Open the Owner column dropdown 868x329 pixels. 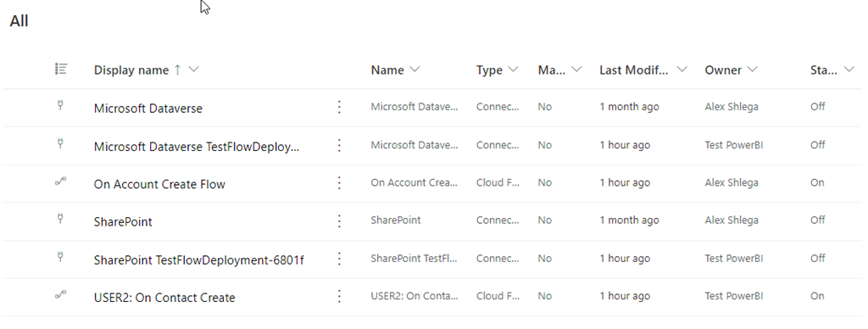pyautogui.click(x=753, y=70)
